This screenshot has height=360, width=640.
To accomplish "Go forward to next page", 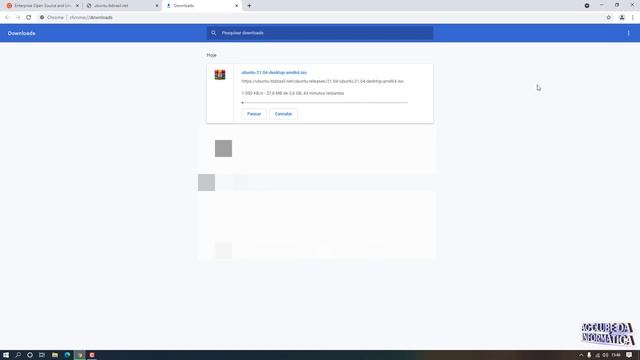I will point(18,18).
